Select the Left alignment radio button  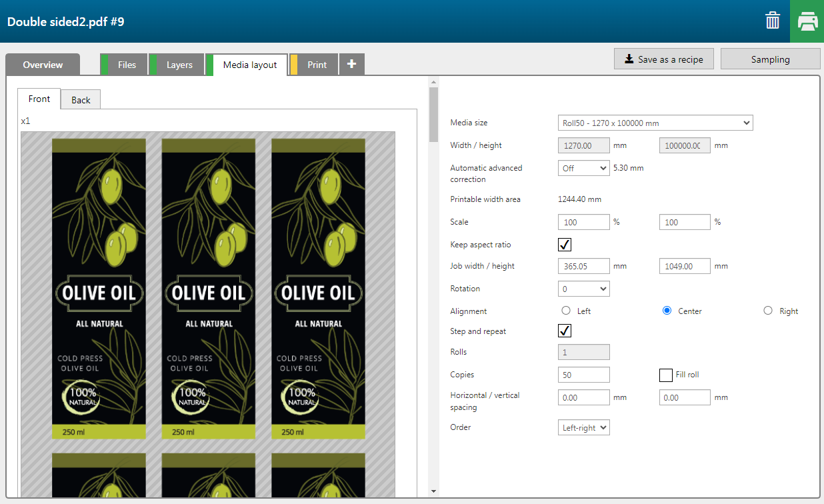pyautogui.click(x=567, y=311)
